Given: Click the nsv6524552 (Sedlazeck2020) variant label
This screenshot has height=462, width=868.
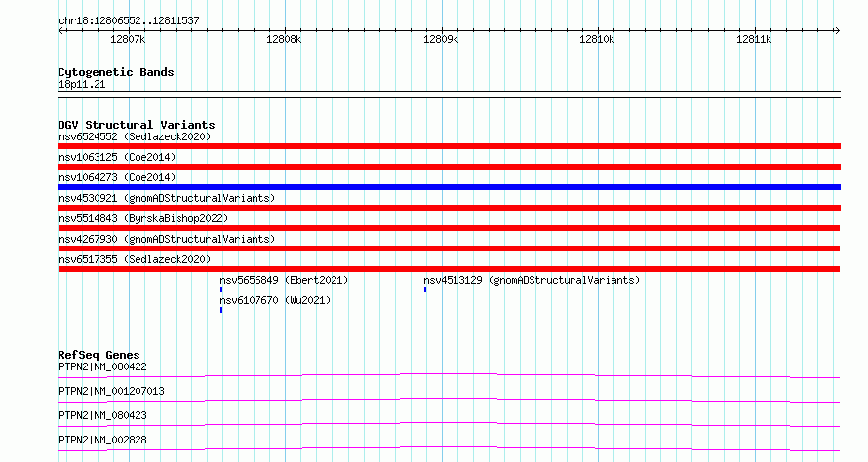Looking at the screenshot, I should click(135, 136).
